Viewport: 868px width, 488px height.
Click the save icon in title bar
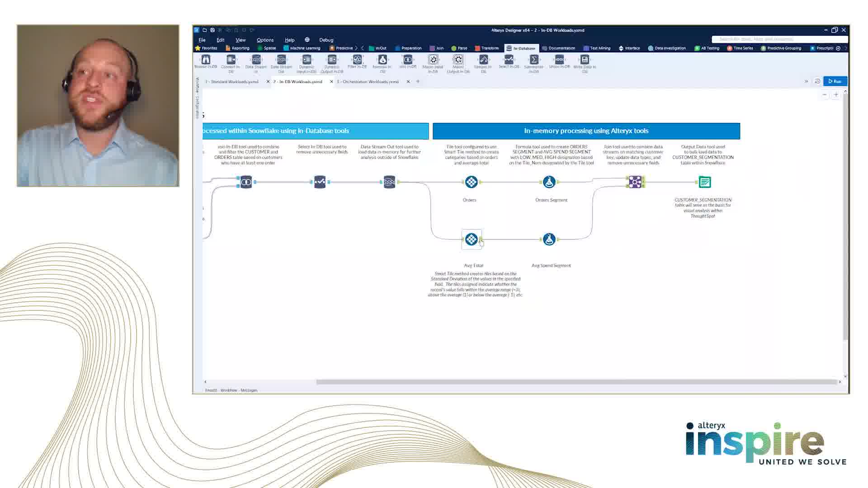pyautogui.click(x=212, y=30)
